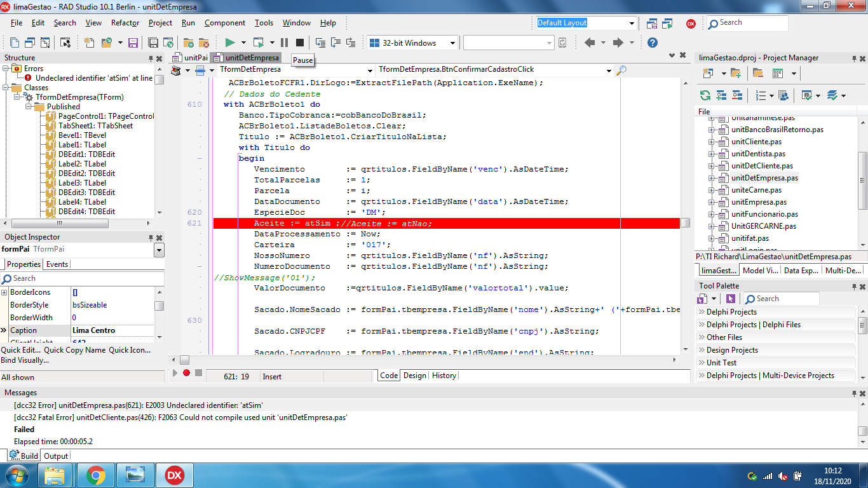
Task: Click the green Refresh icon in Project Manager
Action: tap(705, 95)
